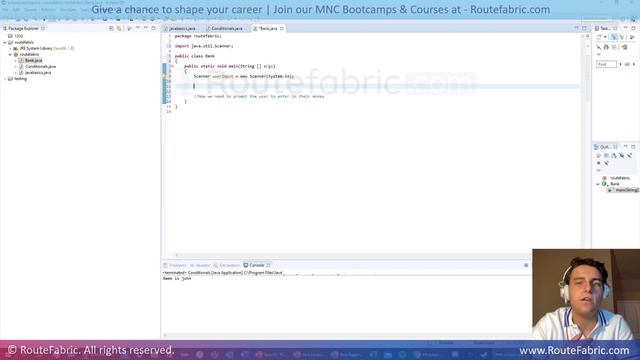Close the Bank.java editor tab
This screenshot has width=640, height=360.
click(x=282, y=29)
